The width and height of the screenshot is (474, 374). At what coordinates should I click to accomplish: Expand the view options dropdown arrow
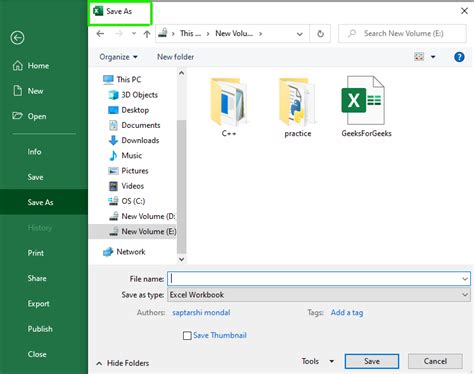tap(433, 57)
